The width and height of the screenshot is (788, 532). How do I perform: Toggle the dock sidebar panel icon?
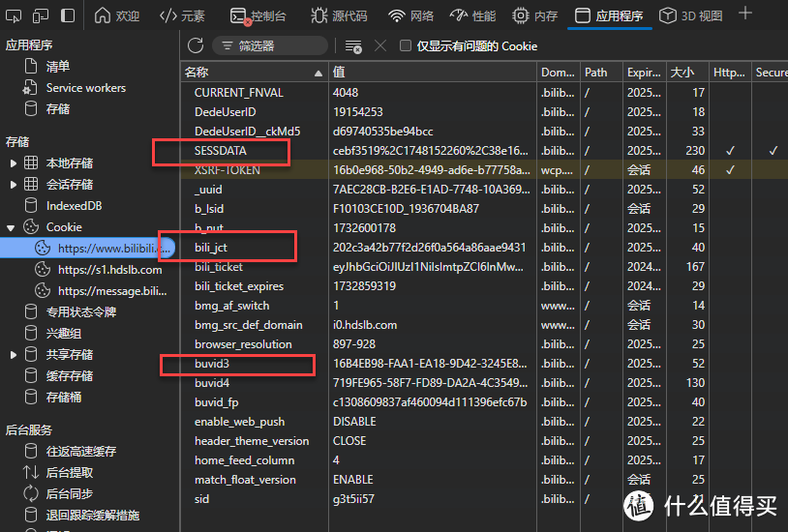(x=68, y=15)
